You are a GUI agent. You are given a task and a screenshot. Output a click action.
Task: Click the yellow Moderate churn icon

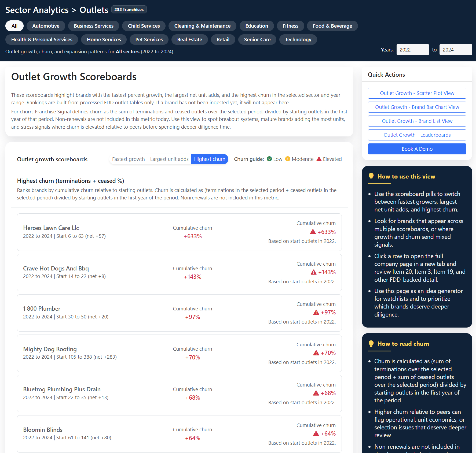288,159
